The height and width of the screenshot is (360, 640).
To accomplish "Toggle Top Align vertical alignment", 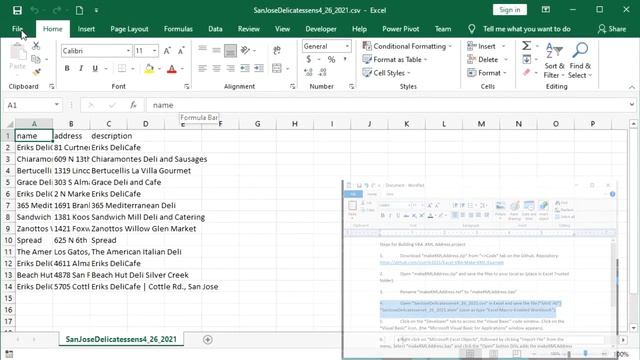I will [x=202, y=50].
